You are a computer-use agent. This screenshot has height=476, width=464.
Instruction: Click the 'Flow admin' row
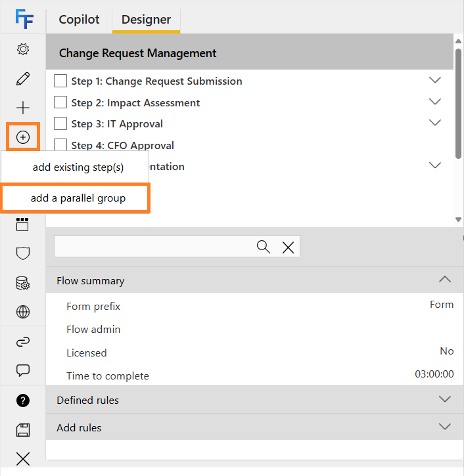pyautogui.click(x=254, y=330)
